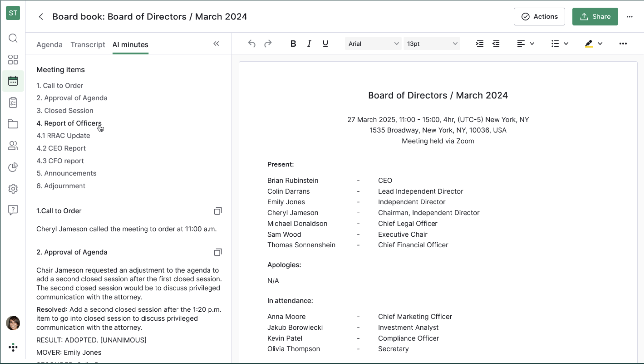Open the calendar icon in the sidebar
Image resolution: width=644 pixels, height=364 pixels.
pos(13,81)
